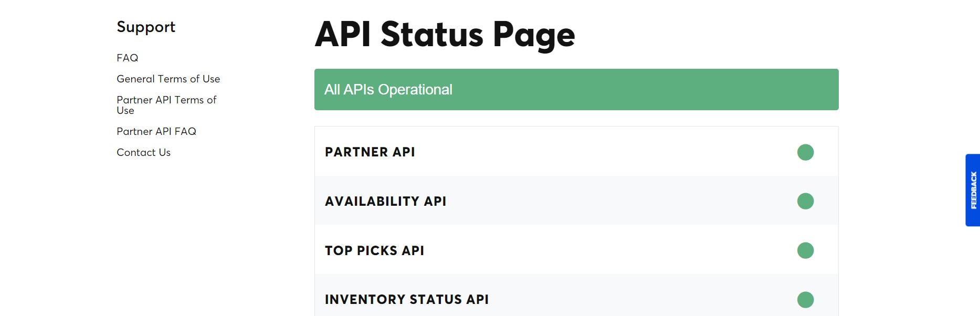Open the FAQ support link
The height and width of the screenshot is (316, 980).
coord(128,58)
